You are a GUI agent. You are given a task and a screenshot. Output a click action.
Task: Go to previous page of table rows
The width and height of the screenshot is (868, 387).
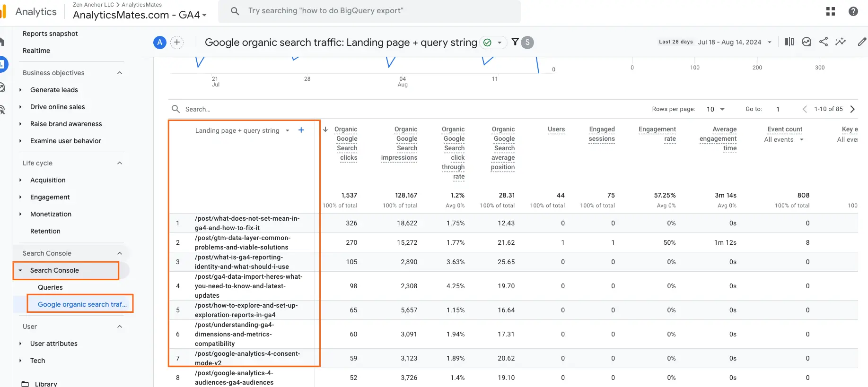coord(805,109)
